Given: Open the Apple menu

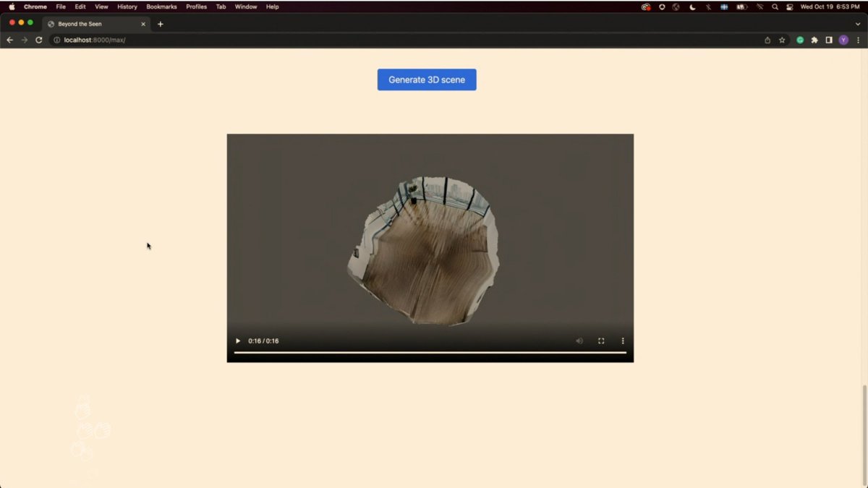Looking at the screenshot, I should 12,7.
